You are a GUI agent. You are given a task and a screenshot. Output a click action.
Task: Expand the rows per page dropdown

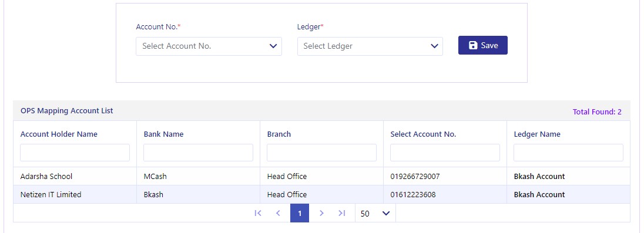[x=375, y=213]
